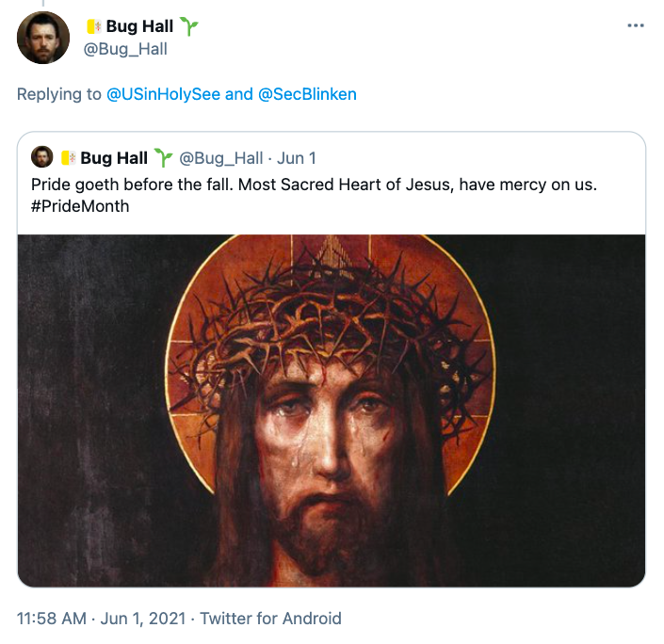The image size is (664, 644).
Task: Open the three-dot more options menu
Action: click(635, 25)
